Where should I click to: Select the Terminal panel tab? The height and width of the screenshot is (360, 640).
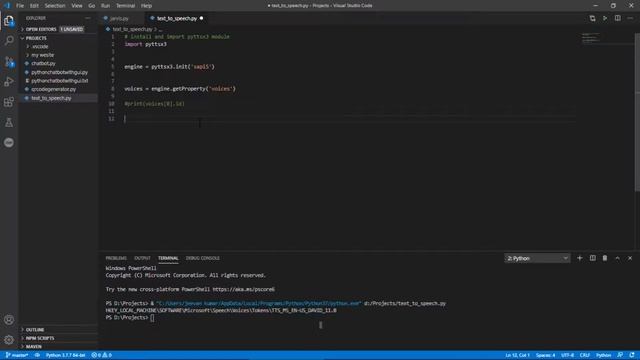[168, 258]
